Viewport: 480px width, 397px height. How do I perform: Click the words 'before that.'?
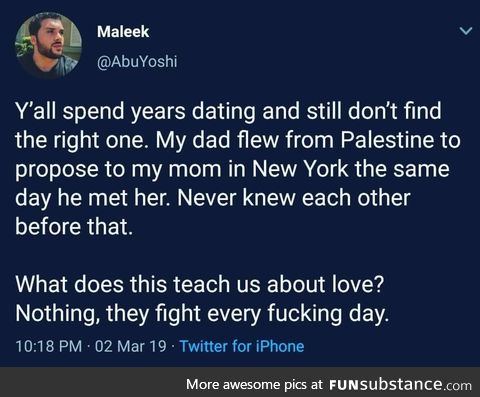click(x=74, y=227)
